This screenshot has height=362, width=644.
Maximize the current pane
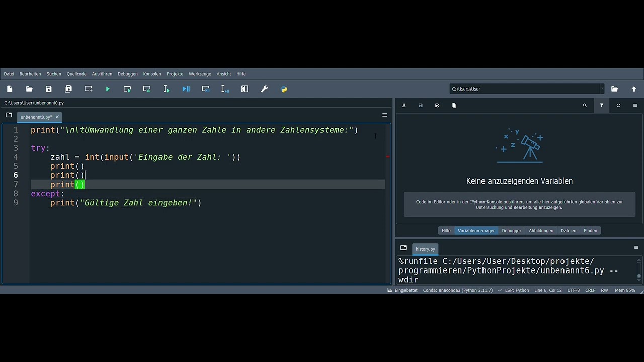pyautogui.click(x=245, y=89)
